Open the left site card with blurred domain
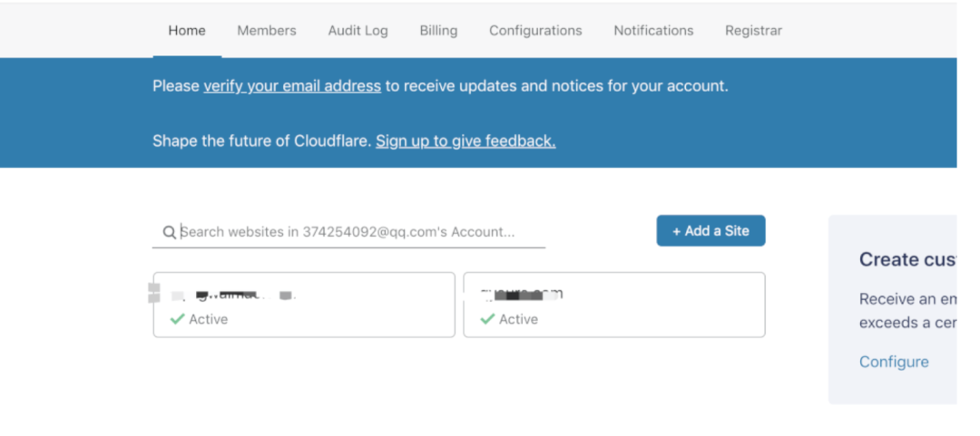 coord(304,305)
